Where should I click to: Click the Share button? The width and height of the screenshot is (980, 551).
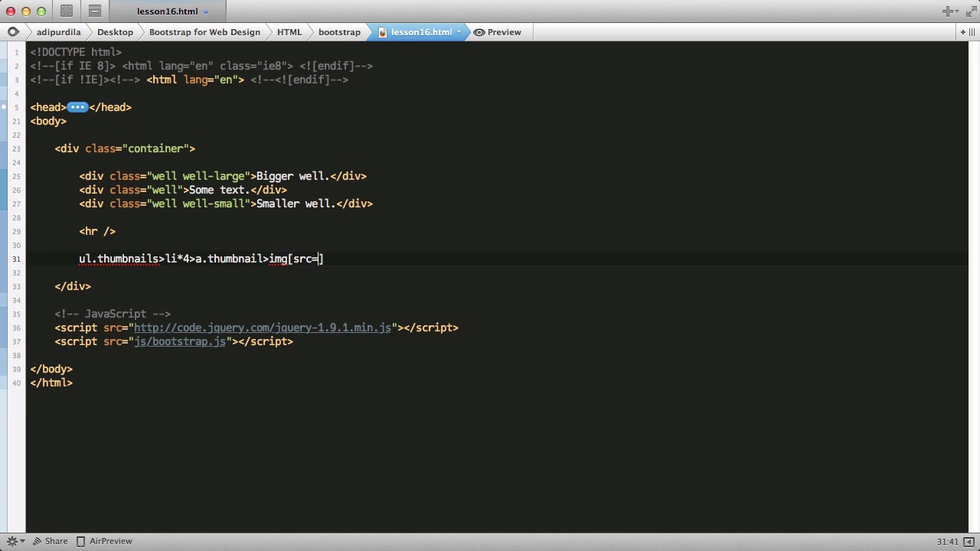coord(50,541)
